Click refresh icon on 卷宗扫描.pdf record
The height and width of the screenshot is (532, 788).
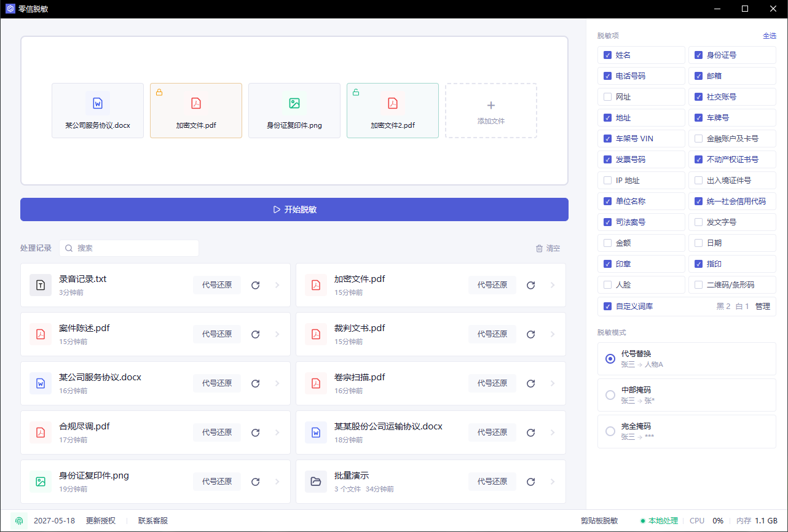point(531,383)
